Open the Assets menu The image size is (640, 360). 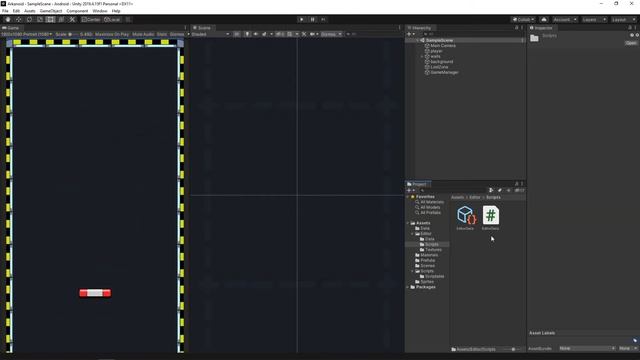(x=30, y=11)
